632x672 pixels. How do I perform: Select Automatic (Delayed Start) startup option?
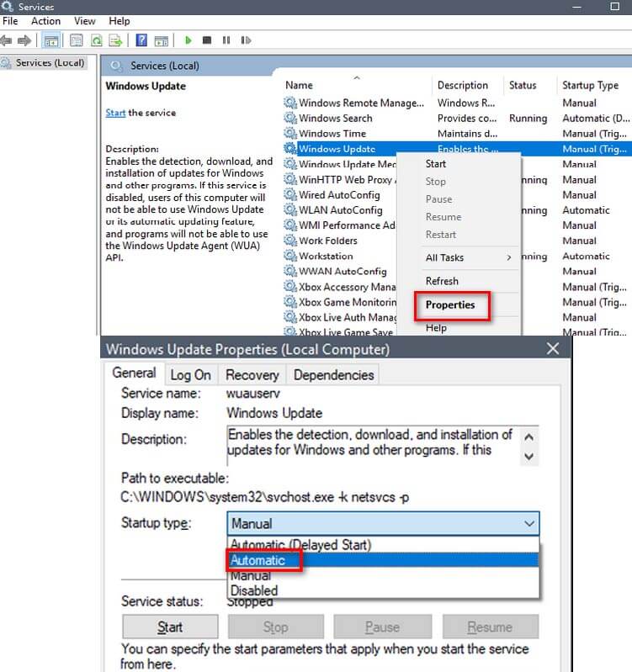[x=383, y=545]
